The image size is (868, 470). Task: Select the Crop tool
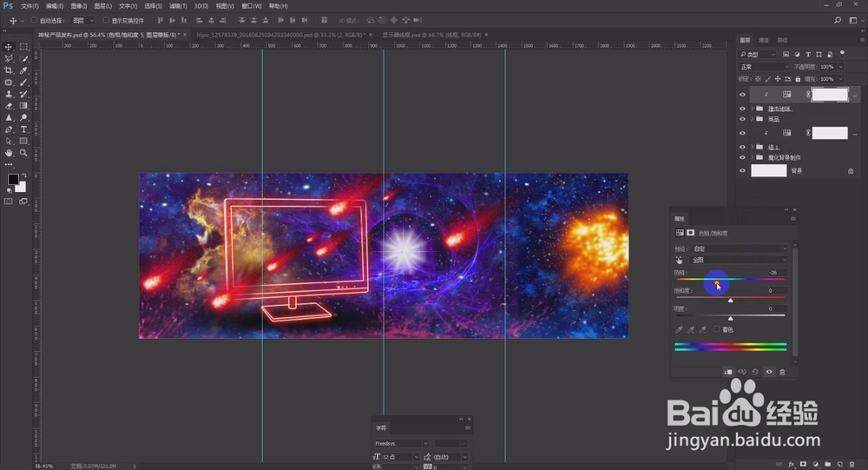coord(9,70)
